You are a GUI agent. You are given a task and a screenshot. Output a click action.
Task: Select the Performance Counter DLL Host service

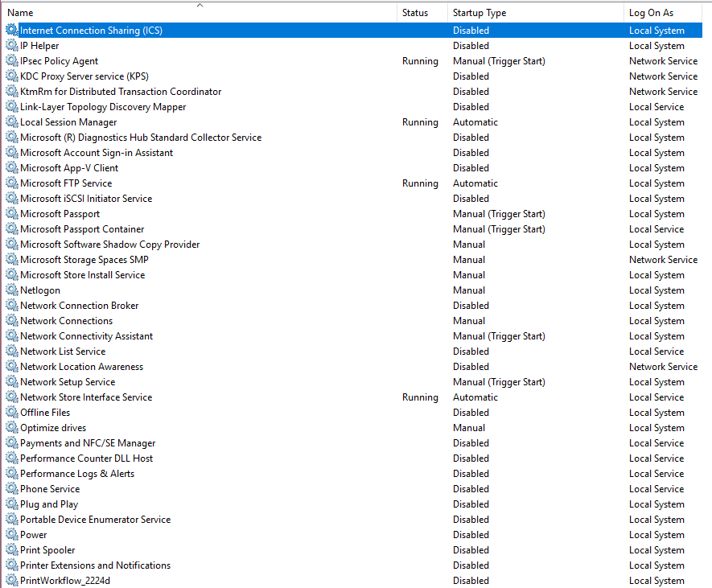[86, 458]
